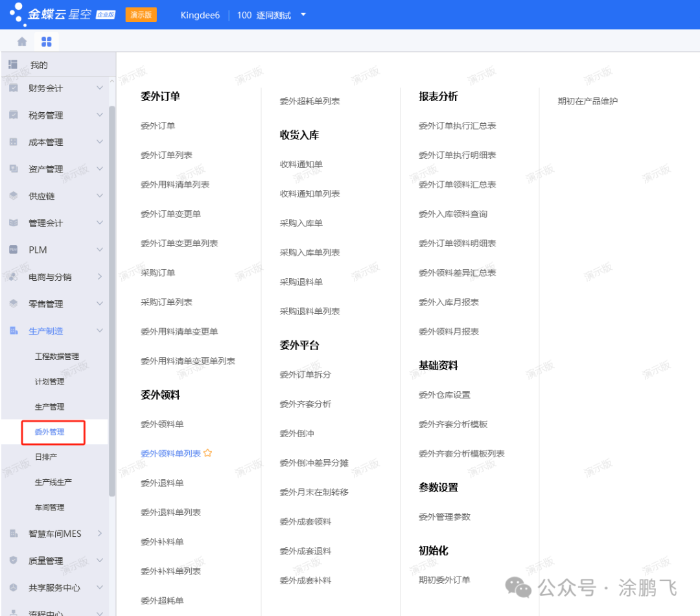
Task: Click the 智慧车间MES sidebar icon
Action: click(x=14, y=534)
